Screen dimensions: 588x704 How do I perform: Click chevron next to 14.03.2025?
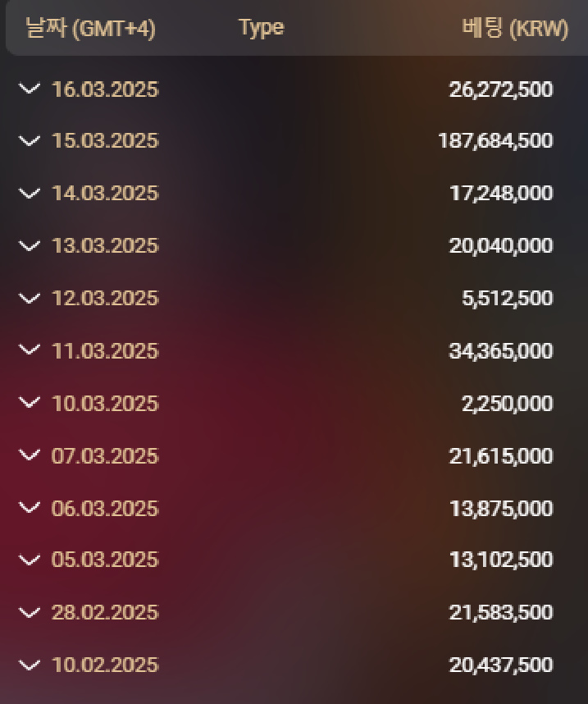click(x=30, y=194)
